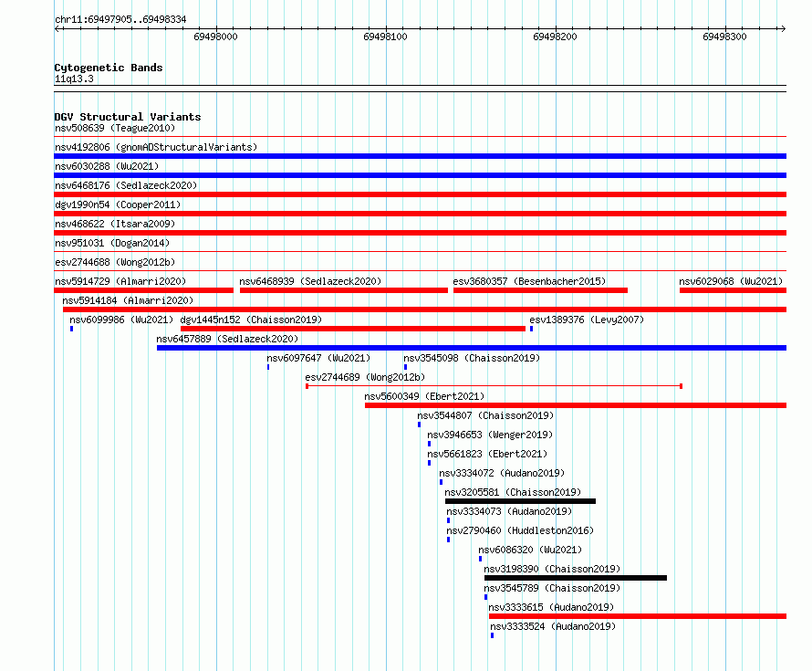The height and width of the screenshot is (671, 812).
Task: Open the nsv3946653 (Wenger2019) label
Action: [x=490, y=435]
